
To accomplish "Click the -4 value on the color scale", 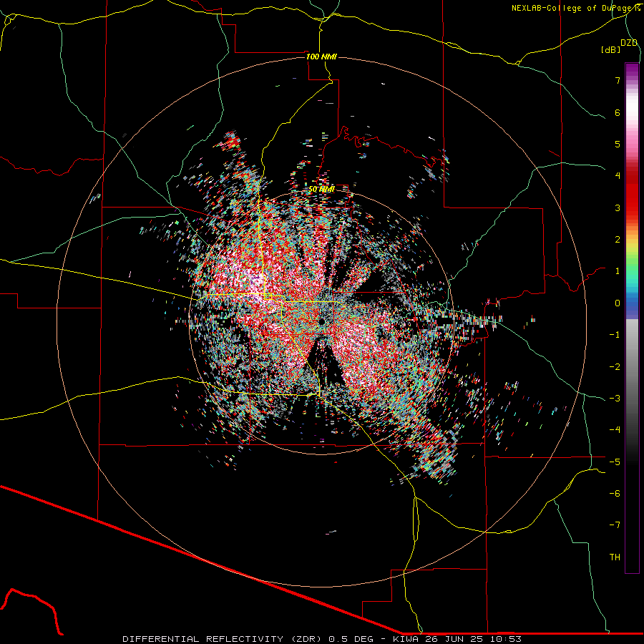I will [x=615, y=430].
